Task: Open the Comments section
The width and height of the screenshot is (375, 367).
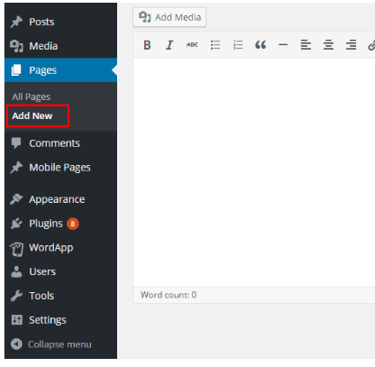Action: click(x=61, y=143)
